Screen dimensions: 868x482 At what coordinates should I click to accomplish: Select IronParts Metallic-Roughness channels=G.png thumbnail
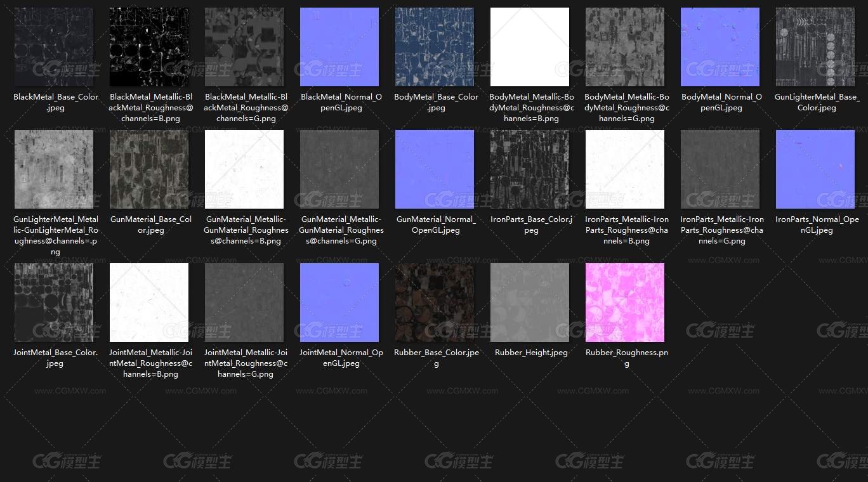[x=720, y=169]
